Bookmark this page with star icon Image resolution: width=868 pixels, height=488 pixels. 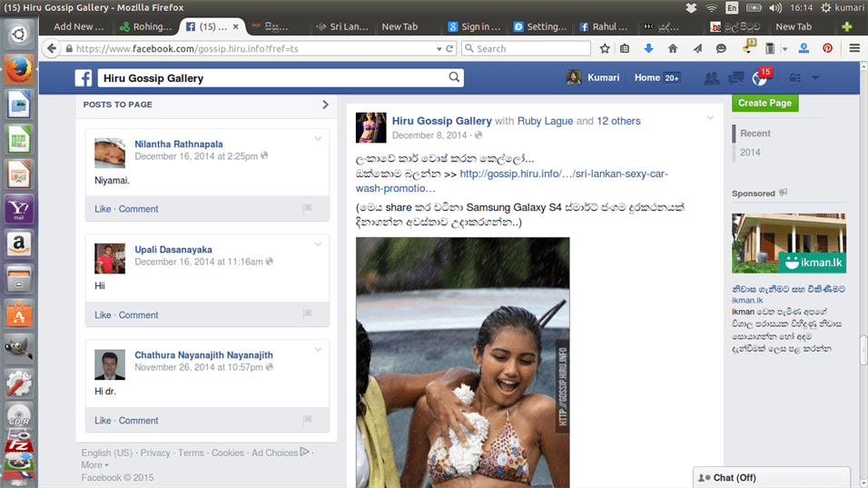click(x=605, y=49)
